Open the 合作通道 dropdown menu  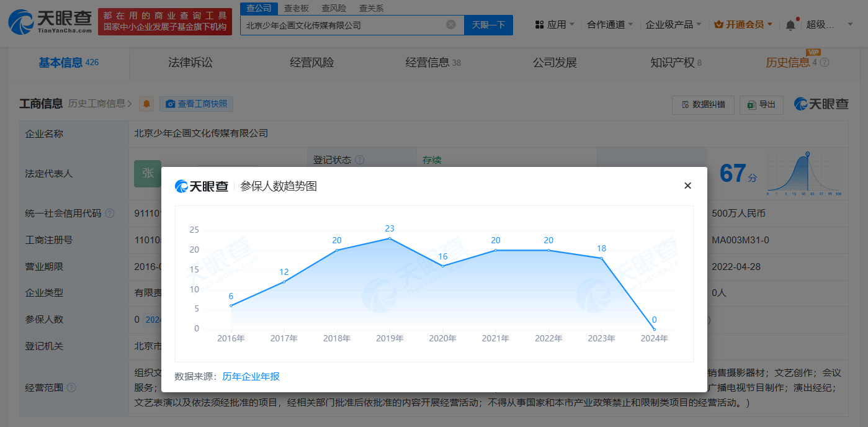(610, 25)
